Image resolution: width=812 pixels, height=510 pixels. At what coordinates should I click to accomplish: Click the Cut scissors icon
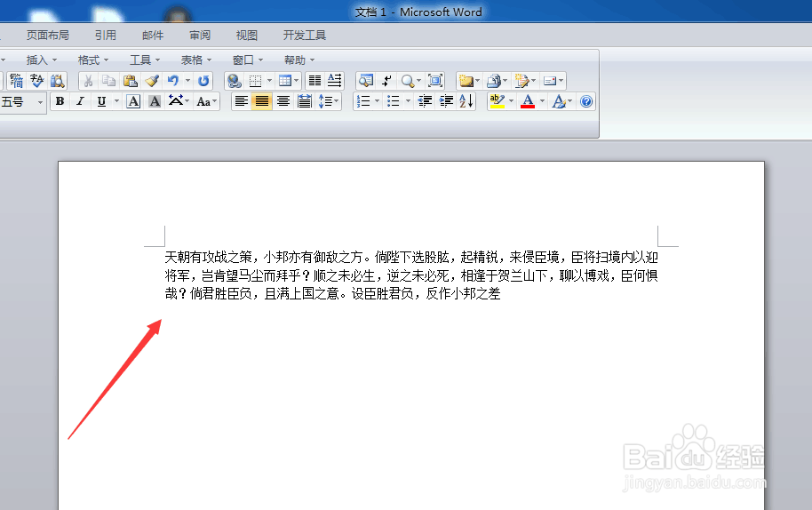(89, 81)
